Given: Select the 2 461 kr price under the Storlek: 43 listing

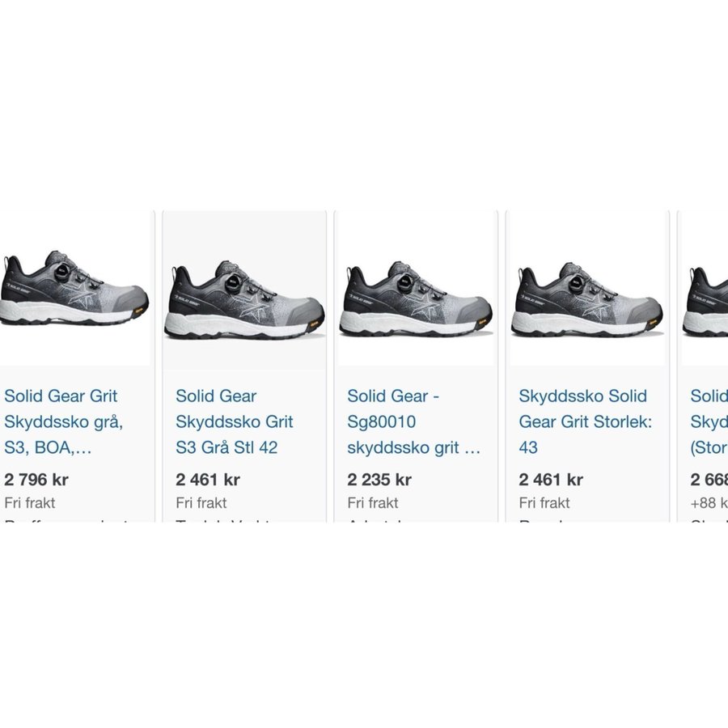Looking at the screenshot, I should click(551, 480).
